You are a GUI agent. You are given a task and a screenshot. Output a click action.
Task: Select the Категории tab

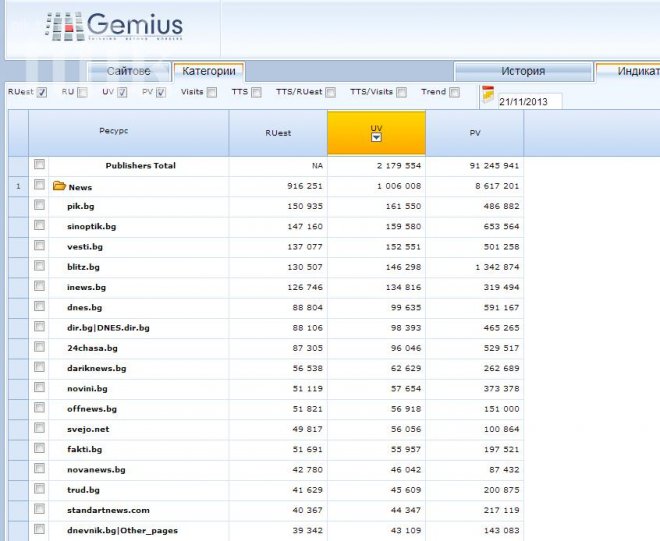(208, 71)
